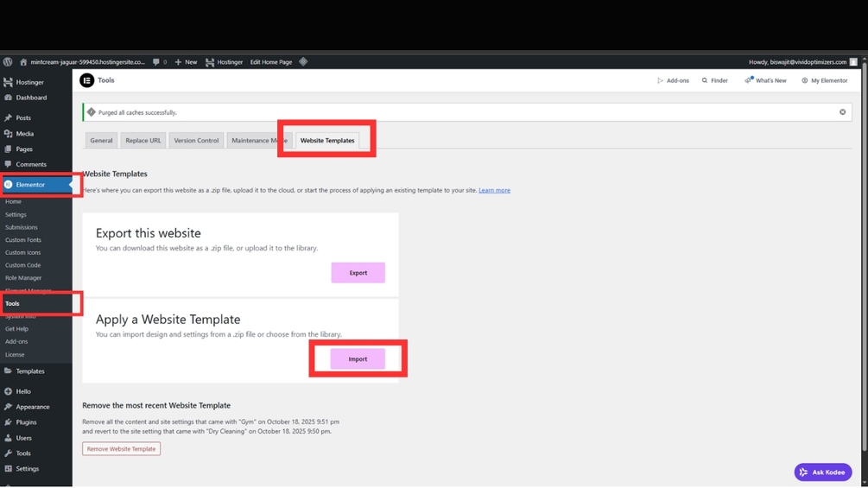Select Tools under the Elementor submenu

12,304
